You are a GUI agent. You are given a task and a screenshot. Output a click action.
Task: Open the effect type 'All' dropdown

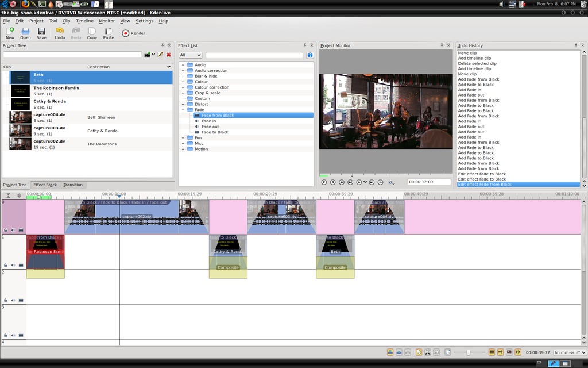[x=191, y=55]
